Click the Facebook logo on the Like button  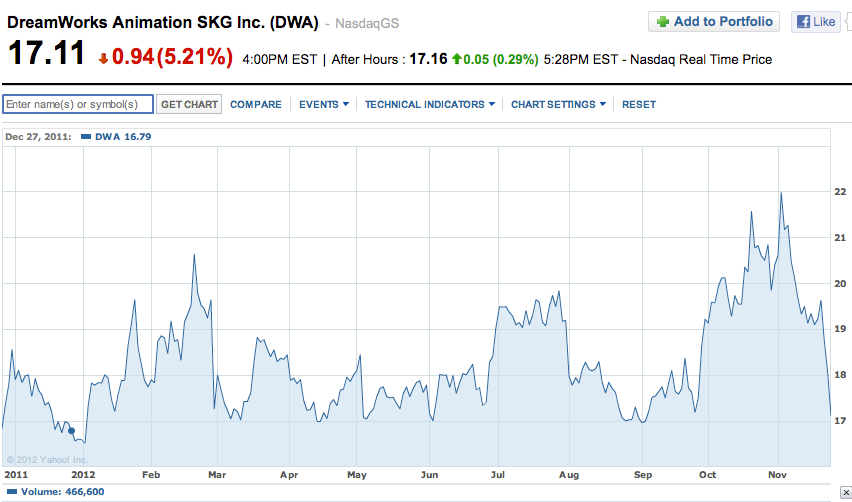[x=802, y=22]
